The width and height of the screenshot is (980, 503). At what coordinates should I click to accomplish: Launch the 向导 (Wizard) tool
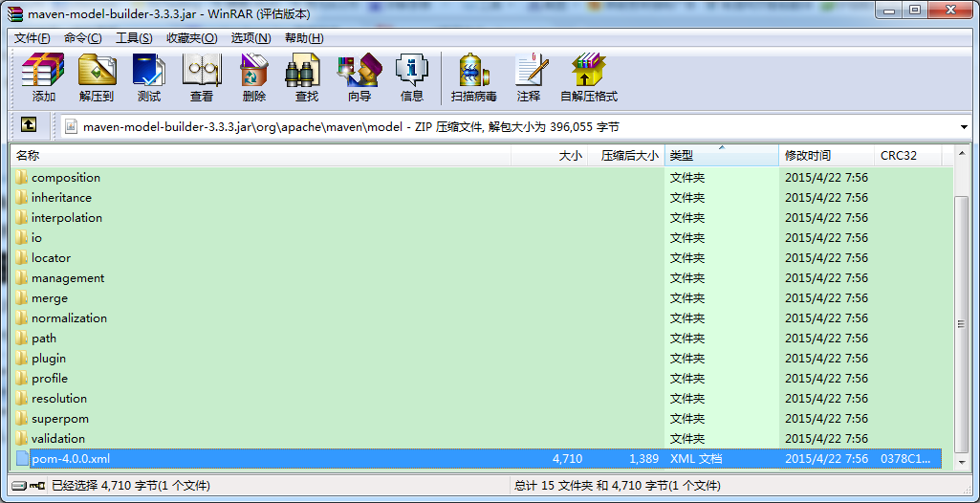pyautogui.click(x=359, y=78)
